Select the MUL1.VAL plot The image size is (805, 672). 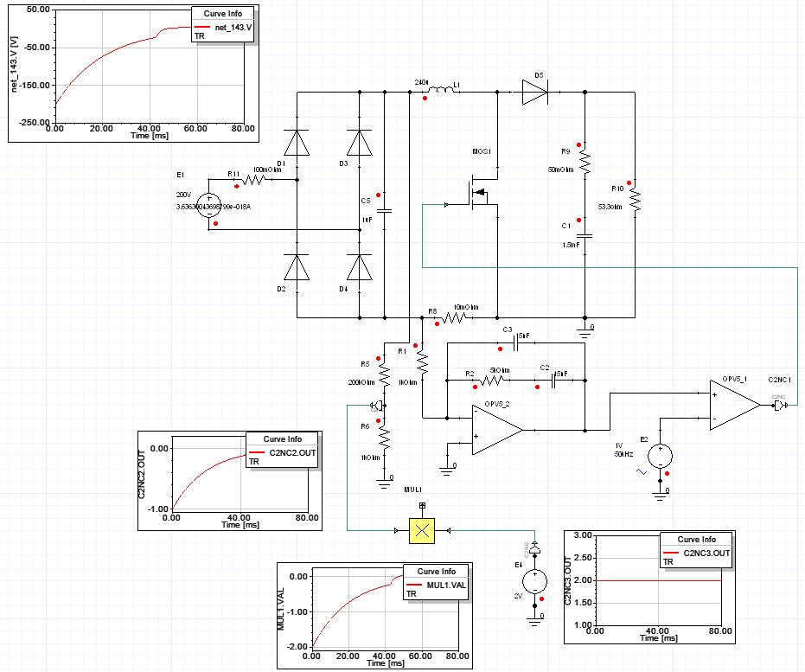(374, 616)
